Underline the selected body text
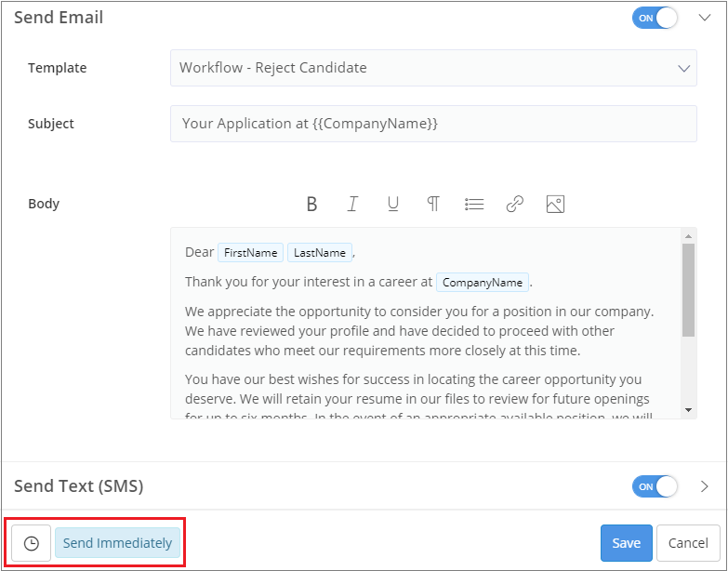This screenshot has width=728, height=571. point(393,205)
